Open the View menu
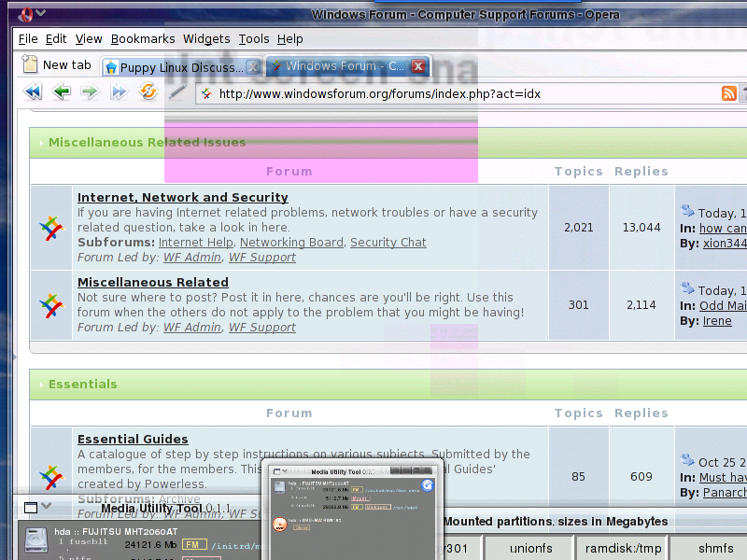Viewport: 747px width, 560px height. point(89,39)
